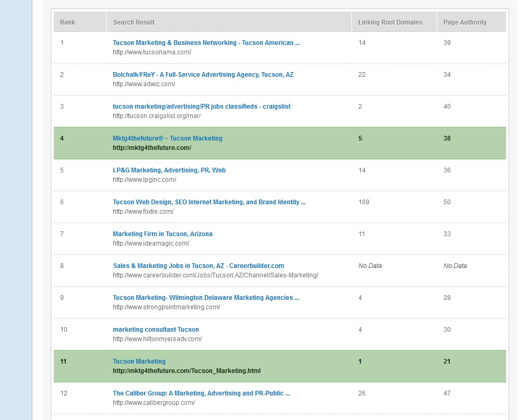The image size is (527, 420).
Task: Click the Wilmington Delaware Marketing Agencies result
Action: coord(206,298)
